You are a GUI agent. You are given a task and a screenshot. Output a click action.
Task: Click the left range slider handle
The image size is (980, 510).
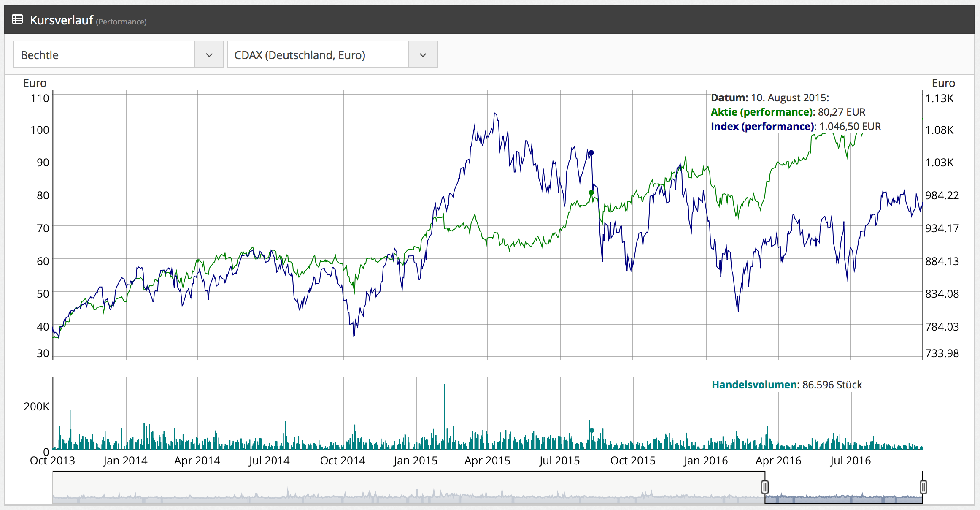764,487
